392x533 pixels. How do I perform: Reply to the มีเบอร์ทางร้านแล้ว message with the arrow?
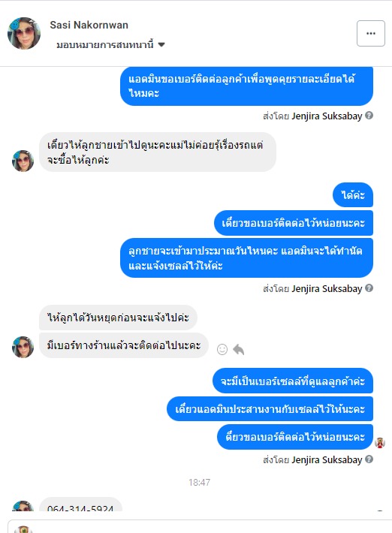pos(239,349)
